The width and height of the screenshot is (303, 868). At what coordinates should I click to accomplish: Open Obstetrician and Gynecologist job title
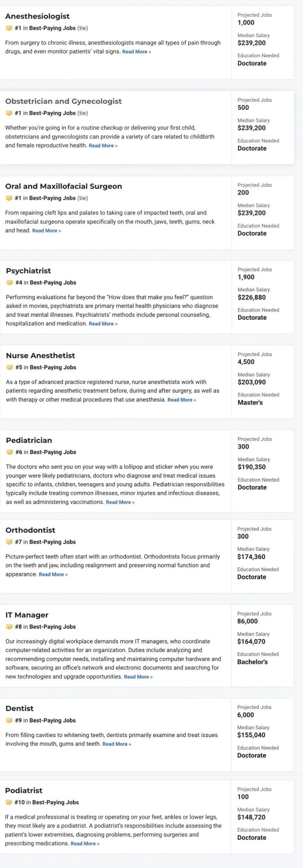[x=64, y=101]
